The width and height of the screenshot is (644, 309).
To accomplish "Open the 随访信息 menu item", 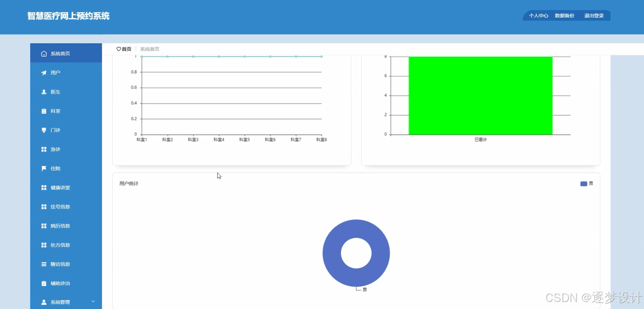I will coord(66,264).
